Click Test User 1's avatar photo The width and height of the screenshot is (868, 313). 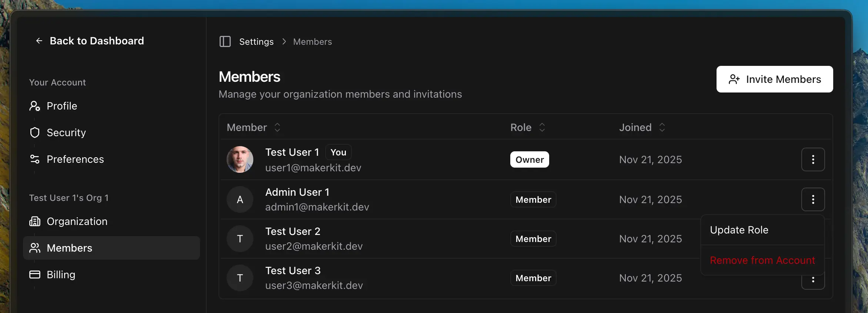(240, 159)
